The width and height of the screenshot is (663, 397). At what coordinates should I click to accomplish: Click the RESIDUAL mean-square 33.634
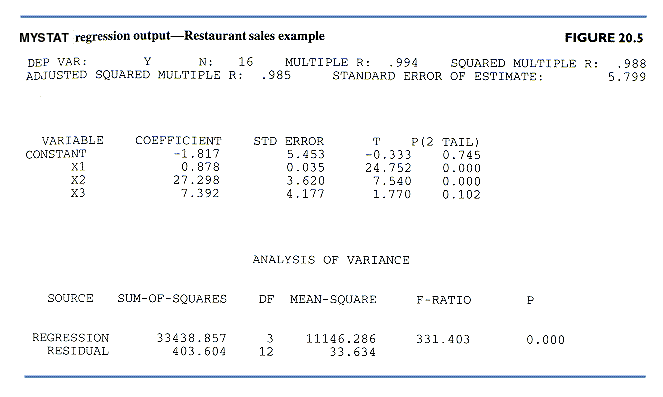pos(353,352)
